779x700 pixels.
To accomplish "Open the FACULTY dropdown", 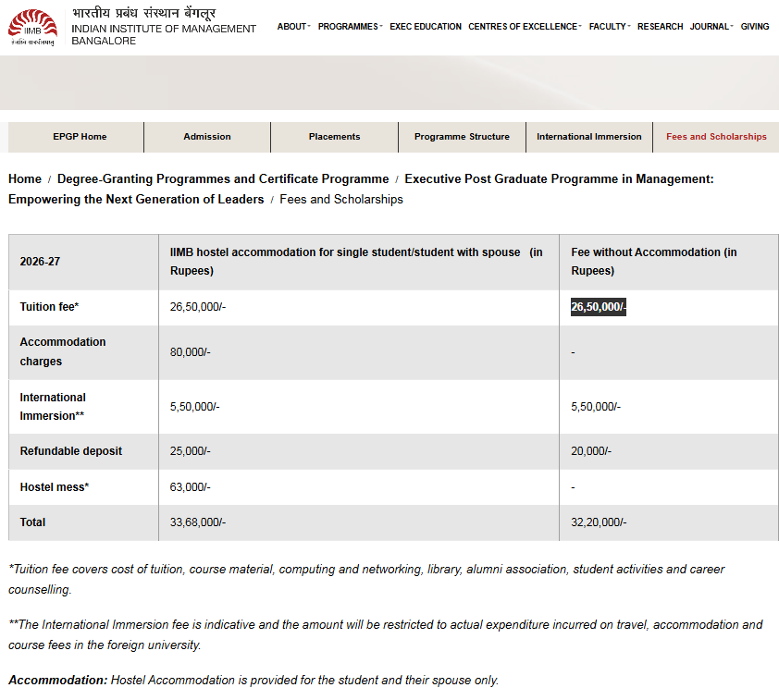I will point(610,26).
